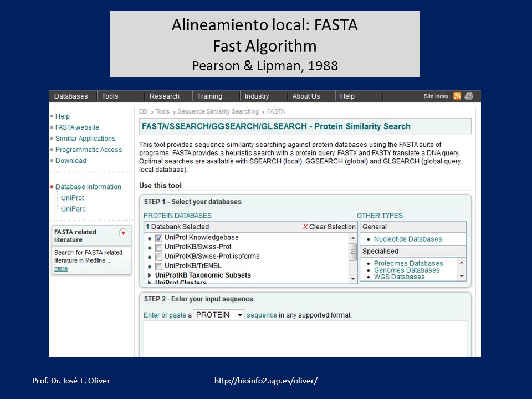Open the RSS feed icon
Viewport: 532px width, 399px height.
457,96
